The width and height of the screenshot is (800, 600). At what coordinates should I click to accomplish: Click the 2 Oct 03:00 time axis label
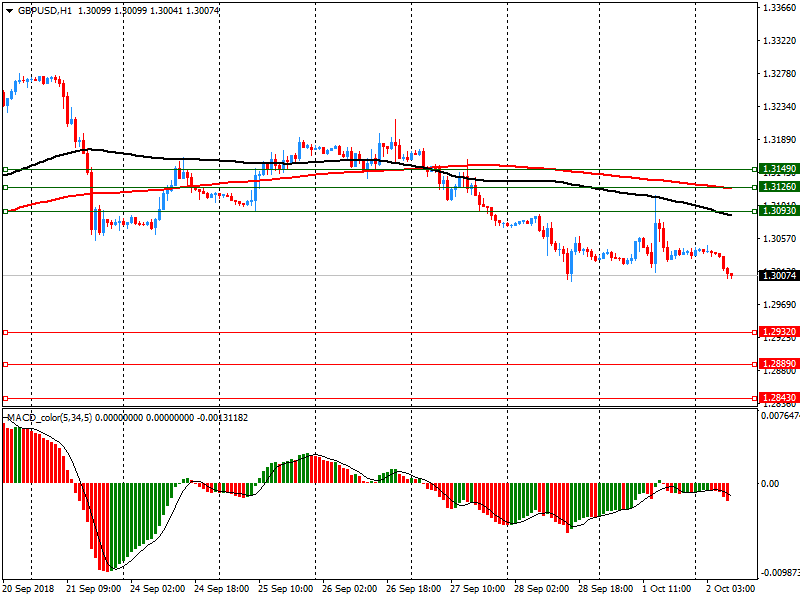tap(732, 590)
